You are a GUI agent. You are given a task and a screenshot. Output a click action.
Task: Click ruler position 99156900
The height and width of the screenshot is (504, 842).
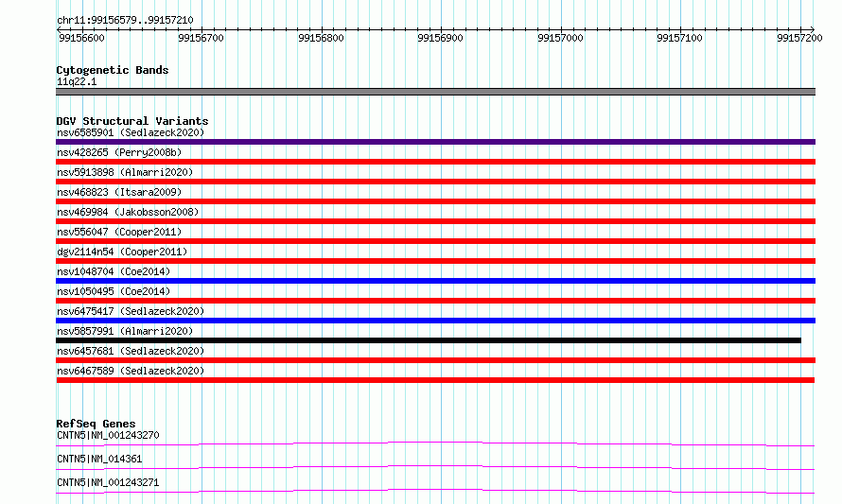(440, 38)
